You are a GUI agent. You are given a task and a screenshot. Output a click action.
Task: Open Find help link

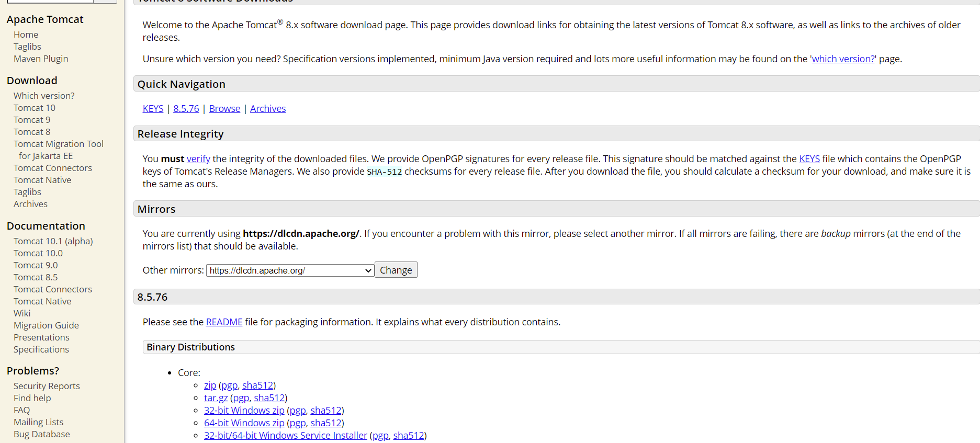[x=32, y=398]
